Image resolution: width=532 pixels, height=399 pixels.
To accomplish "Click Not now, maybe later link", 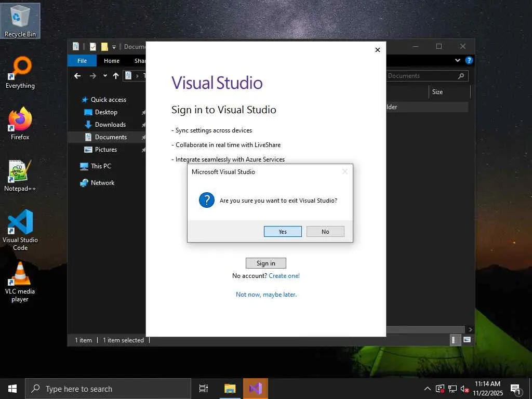I will click(x=267, y=295).
